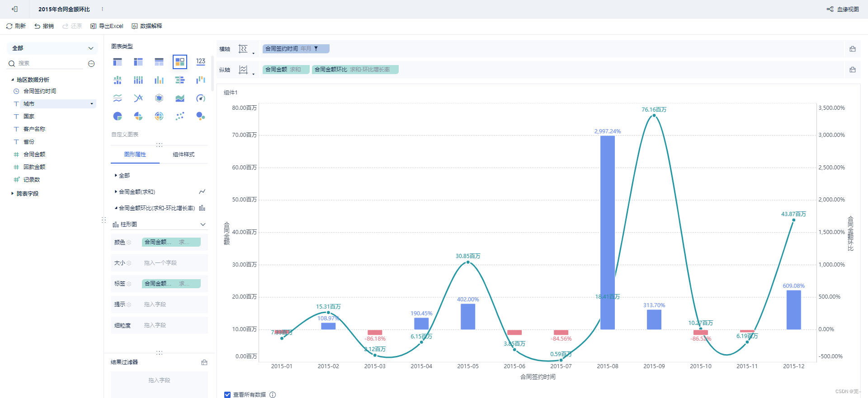
Task: Choose the multi-series line chart type
Action: coord(138,98)
